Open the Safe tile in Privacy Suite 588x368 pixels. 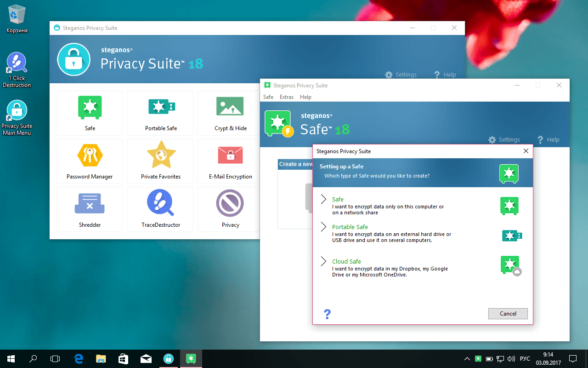(90, 113)
